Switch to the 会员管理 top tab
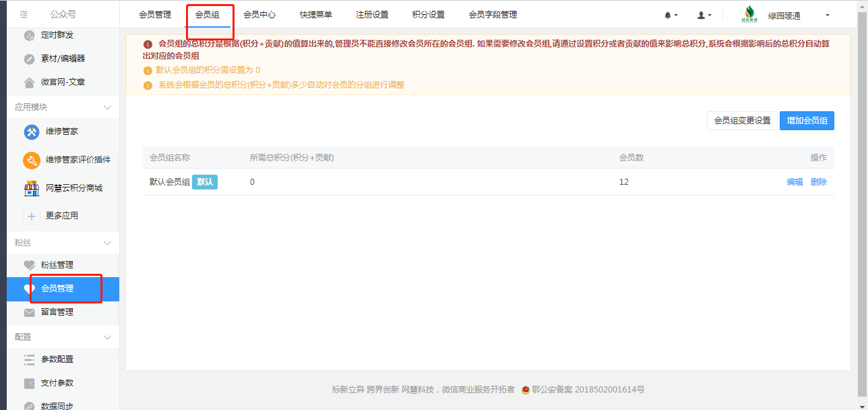This screenshot has width=868, height=410. click(155, 15)
